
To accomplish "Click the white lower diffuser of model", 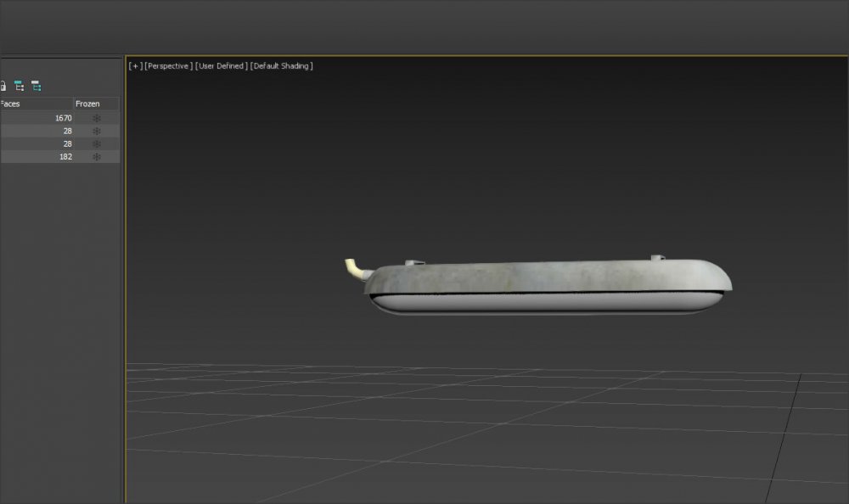I will [543, 303].
